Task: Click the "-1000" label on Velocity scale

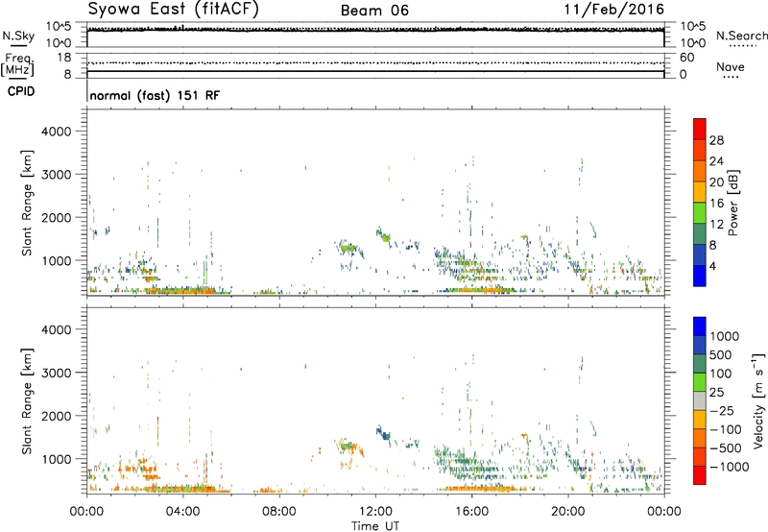Action: 729,467
